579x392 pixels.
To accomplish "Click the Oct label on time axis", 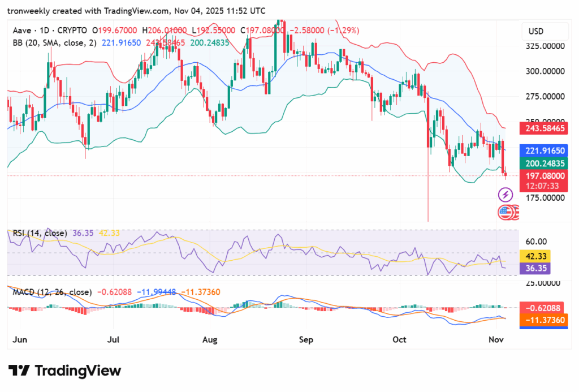I will (400, 340).
